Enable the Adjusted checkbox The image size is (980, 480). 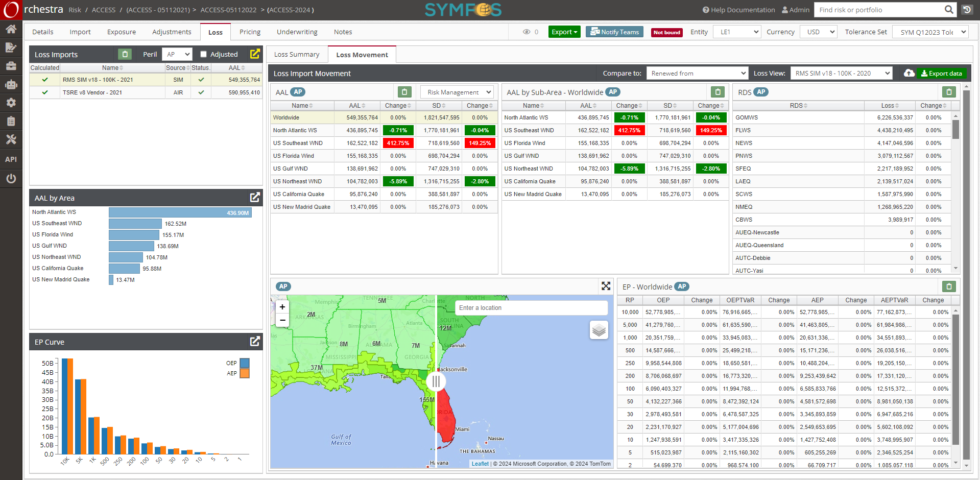pyautogui.click(x=203, y=54)
